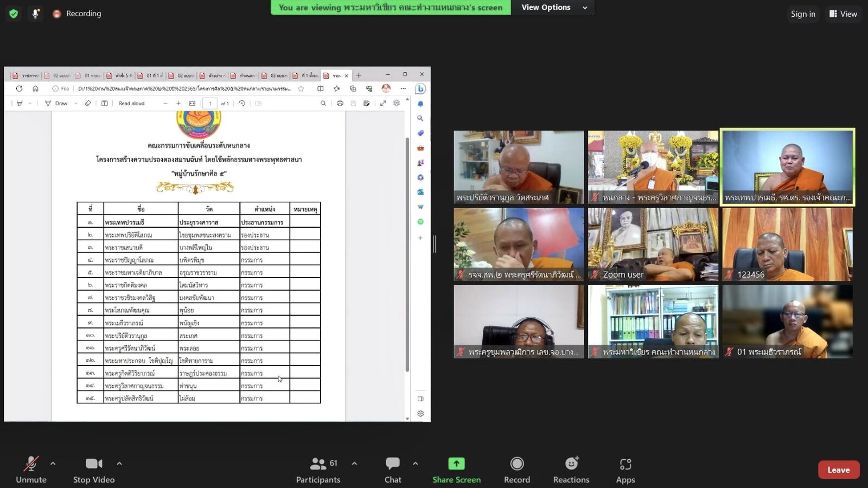Zoom in the PDF with plus
The image size is (868, 488).
pyautogui.click(x=178, y=103)
